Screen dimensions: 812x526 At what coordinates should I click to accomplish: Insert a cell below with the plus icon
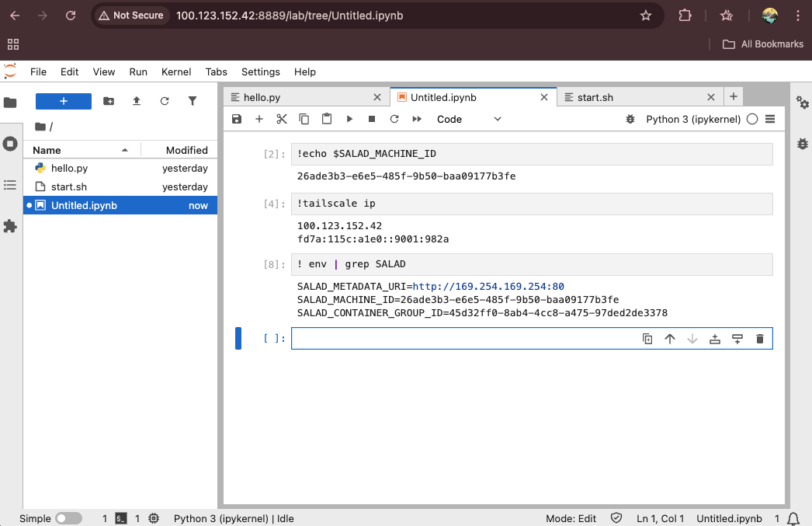259,119
